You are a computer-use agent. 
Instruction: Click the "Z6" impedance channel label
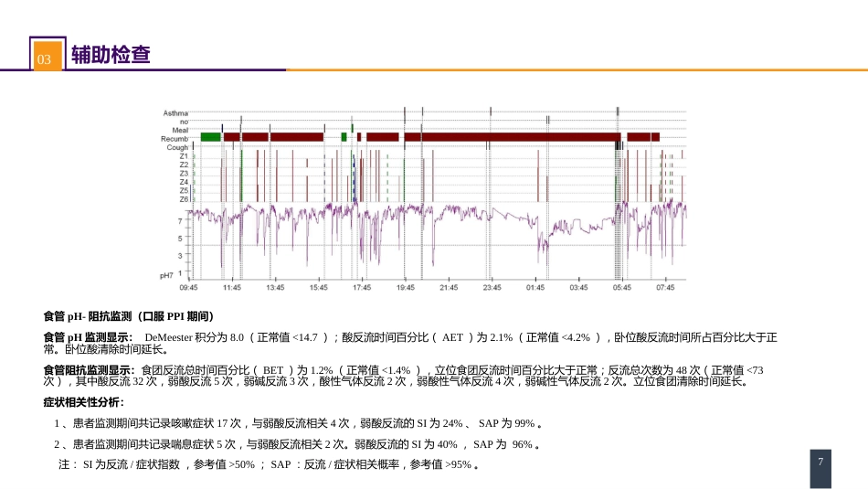184,199
